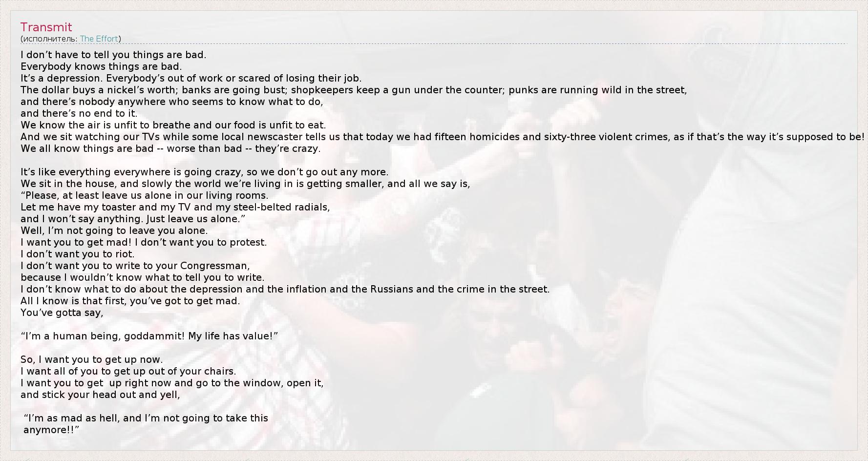This screenshot has width=868, height=461.
Task: Click the first lyric line about telling you things
Action: [x=113, y=55]
